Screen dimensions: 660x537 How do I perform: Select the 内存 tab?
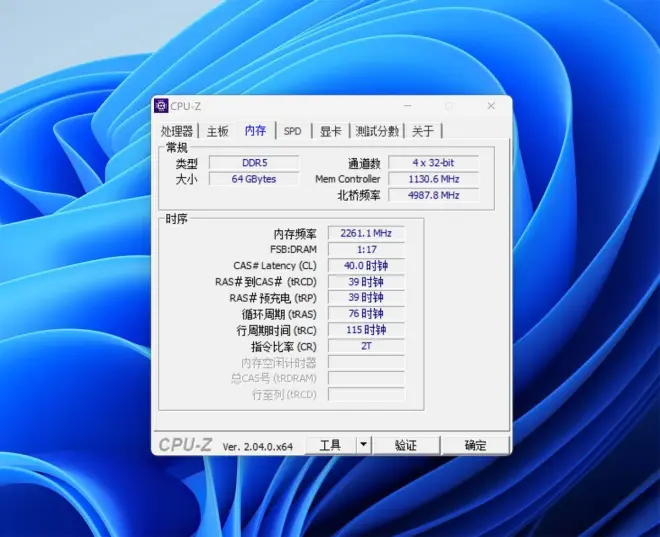255,131
